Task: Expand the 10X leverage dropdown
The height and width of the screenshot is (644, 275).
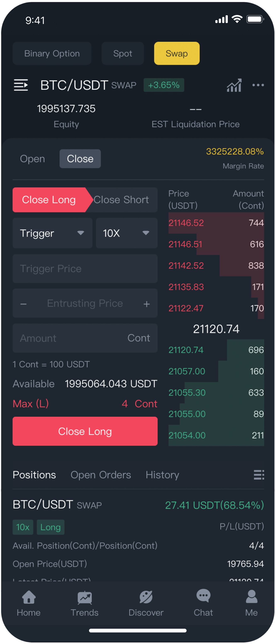Action: click(127, 233)
